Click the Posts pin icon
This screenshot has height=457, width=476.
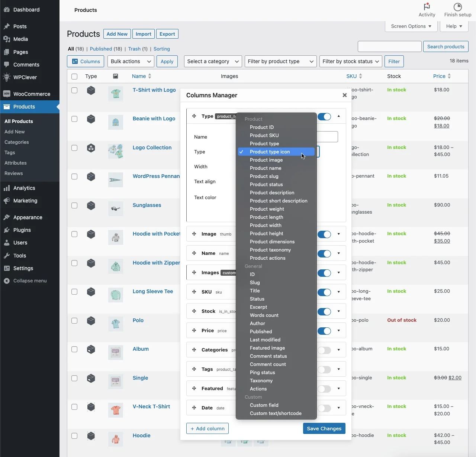7,26
